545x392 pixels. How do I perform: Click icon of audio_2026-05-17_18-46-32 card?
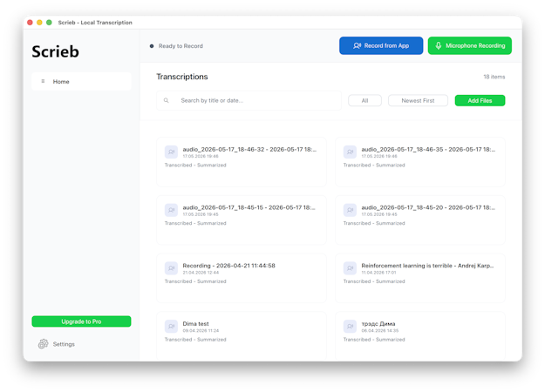172,152
